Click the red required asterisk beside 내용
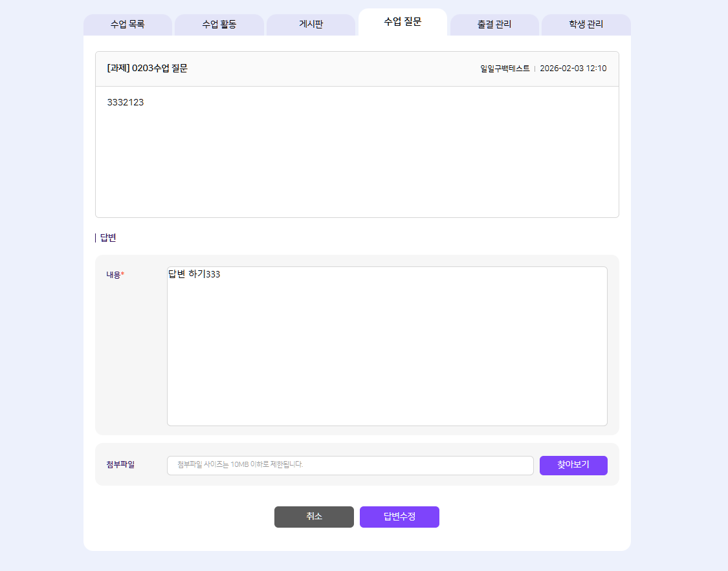The height and width of the screenshot is (571, 728). [123, 274]
